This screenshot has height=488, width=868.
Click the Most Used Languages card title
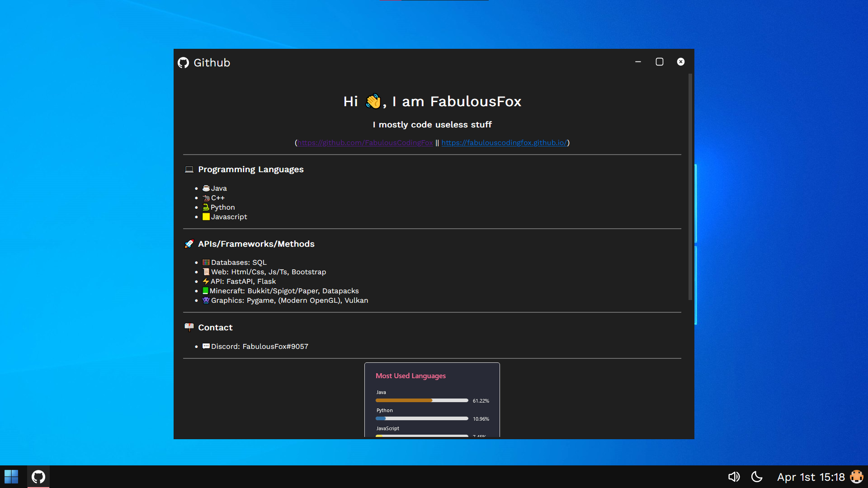pos(410,376)
